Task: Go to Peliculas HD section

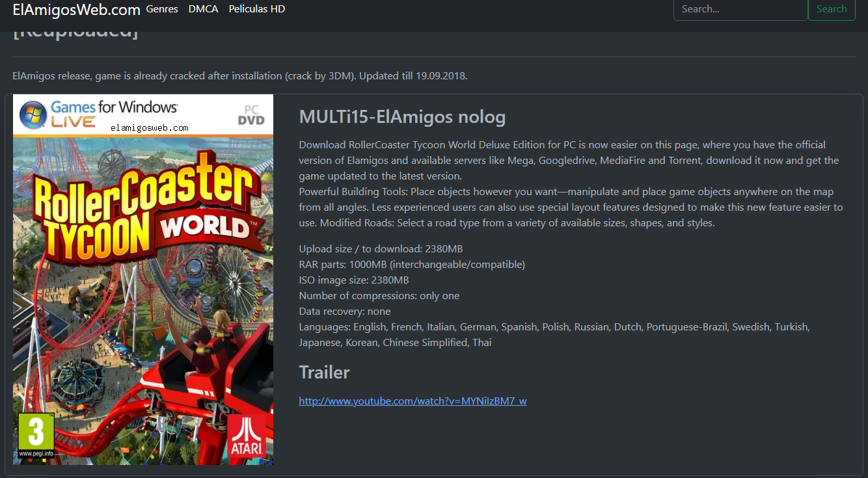Action: (257, 9)
